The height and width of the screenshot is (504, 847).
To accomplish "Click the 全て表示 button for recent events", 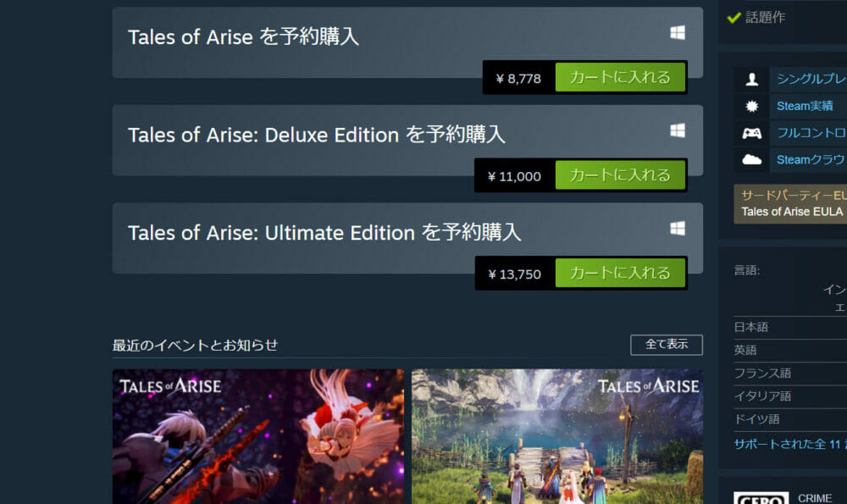I will [666, 345].
